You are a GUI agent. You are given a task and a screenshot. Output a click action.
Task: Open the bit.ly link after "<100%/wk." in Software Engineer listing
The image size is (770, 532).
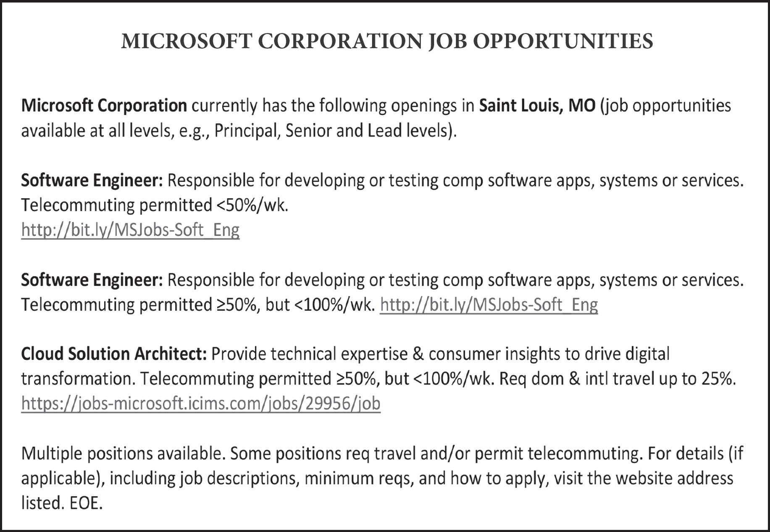[x=489, y=305]
